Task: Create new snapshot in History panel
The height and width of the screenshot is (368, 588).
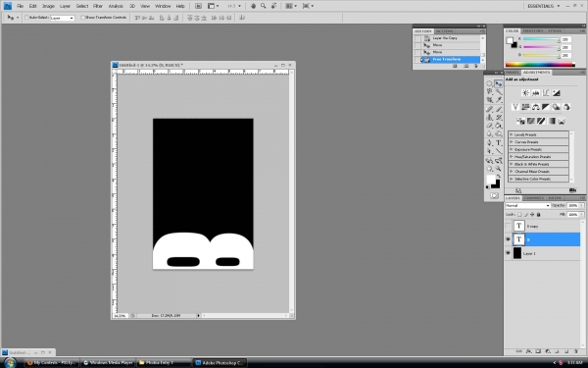Action: click(x=465, y=66)
